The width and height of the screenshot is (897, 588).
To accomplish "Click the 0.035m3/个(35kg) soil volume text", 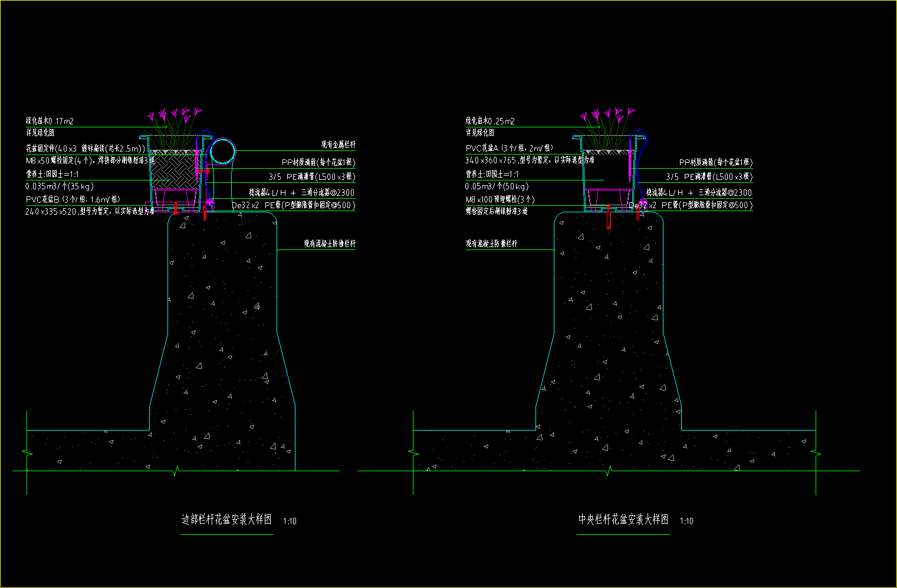I will point(60,186).
